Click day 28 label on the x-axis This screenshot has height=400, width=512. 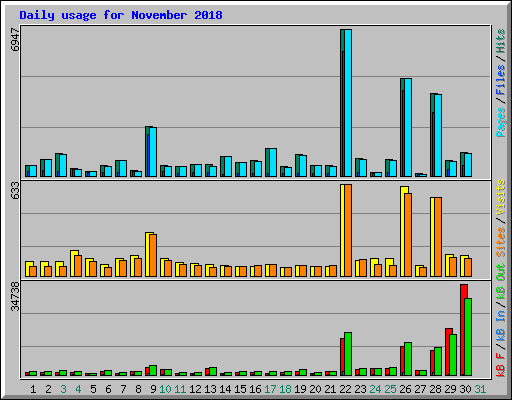tap(435, 389)
